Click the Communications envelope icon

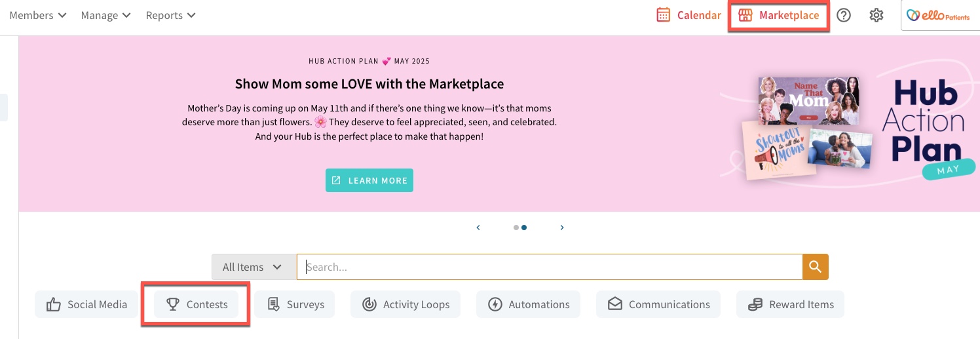point(615,304)
